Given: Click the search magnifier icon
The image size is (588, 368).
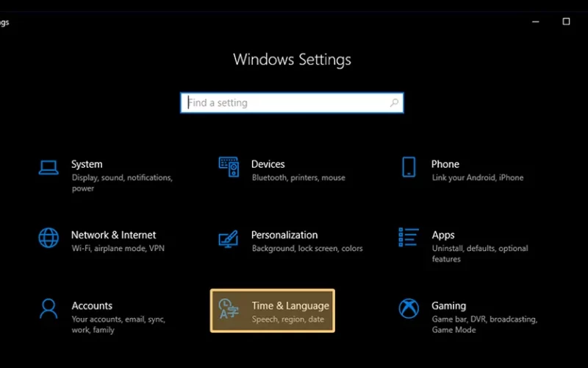Looking at the screenshot, I should (x=394, y=102).
